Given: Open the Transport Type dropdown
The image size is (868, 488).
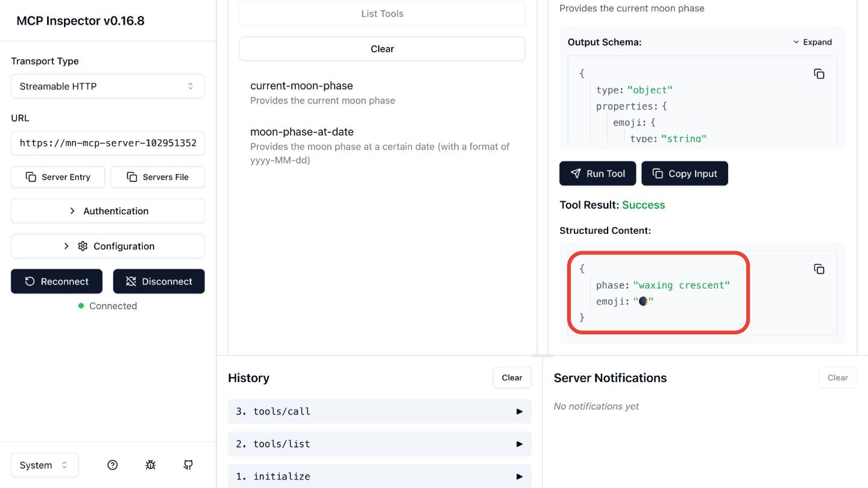Looking at the screenshot, I should pos(108,86).
